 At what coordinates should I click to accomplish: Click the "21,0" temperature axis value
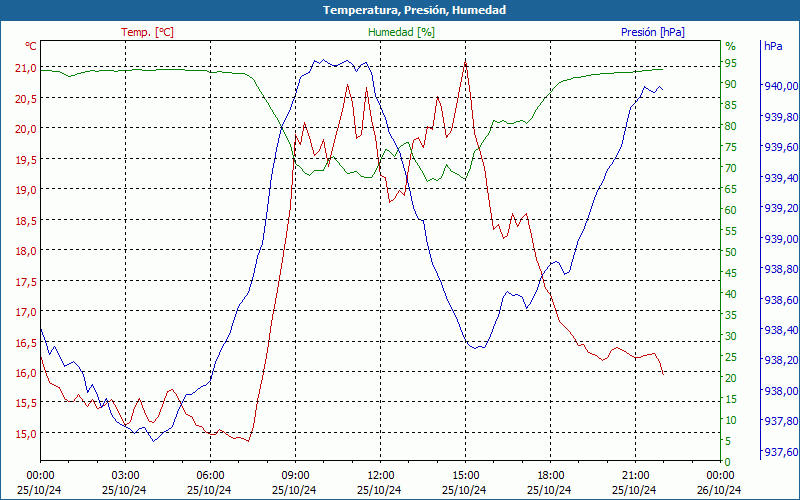tap(25, 67)
